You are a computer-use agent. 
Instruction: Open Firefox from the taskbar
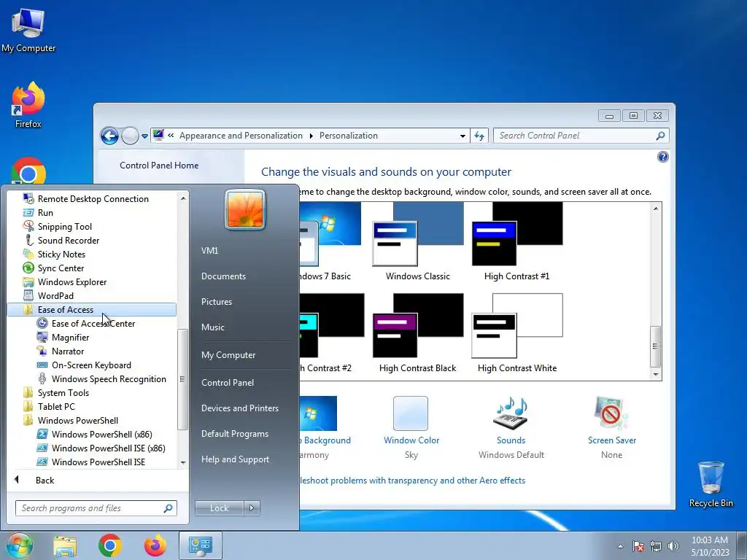tap(155, 545)
